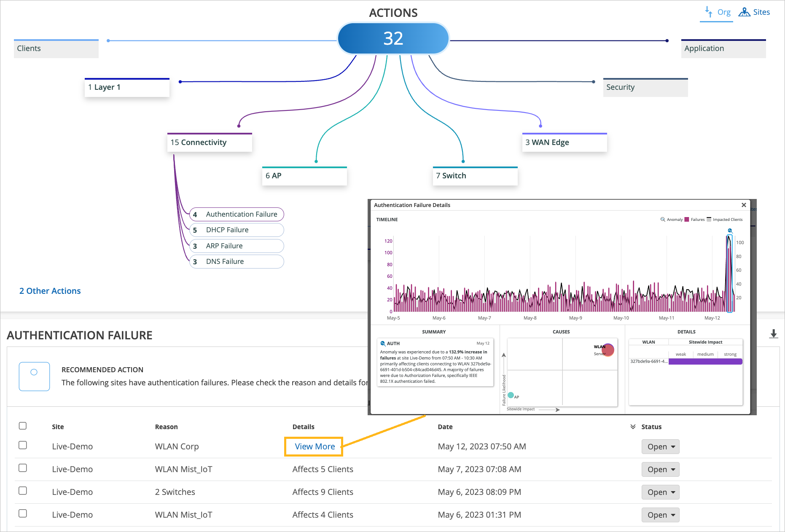
Task: Toggle the select-all checkbox in table header
Action: tap(23, 426)
